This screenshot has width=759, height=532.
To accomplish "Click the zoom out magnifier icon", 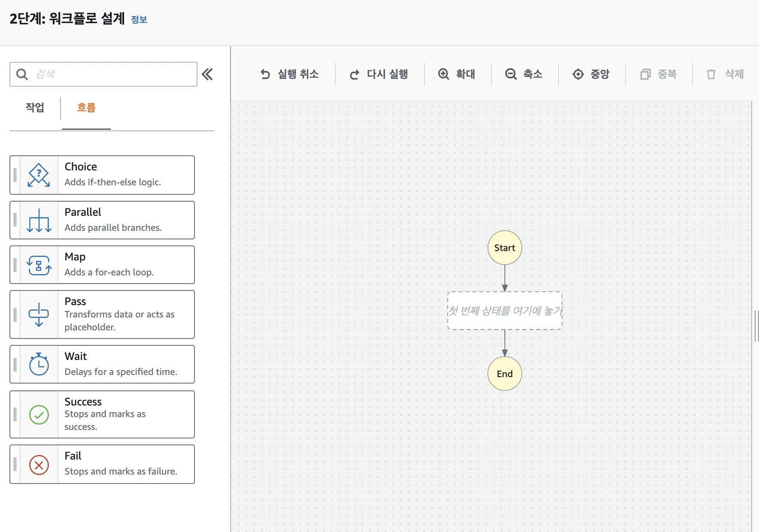I will click(x=510, y=74).
